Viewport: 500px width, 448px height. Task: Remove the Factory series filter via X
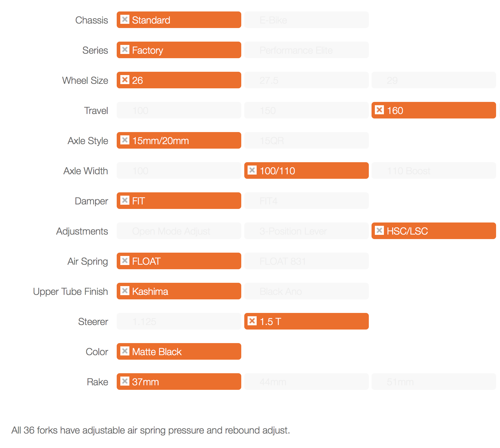coord(125,50)
